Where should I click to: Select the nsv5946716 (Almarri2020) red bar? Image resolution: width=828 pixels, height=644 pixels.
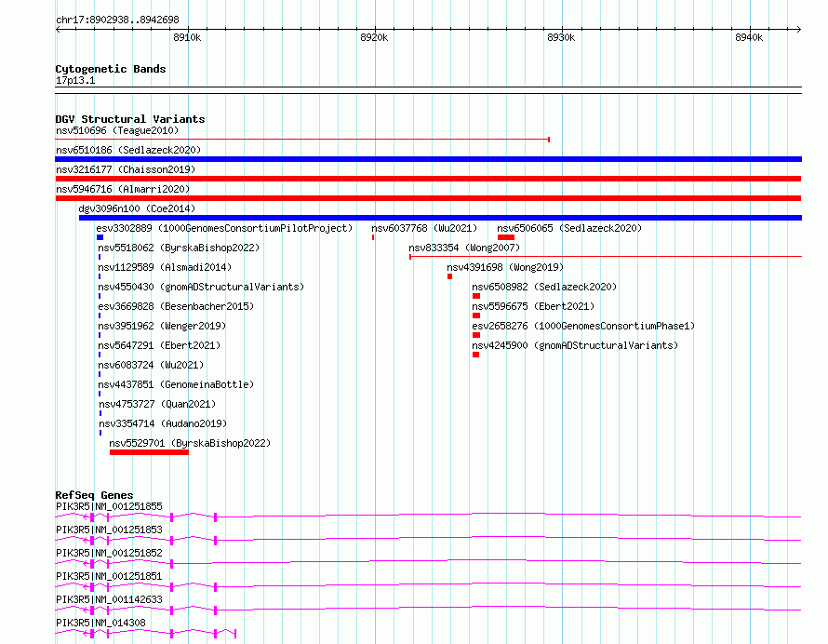pos(428,198)
